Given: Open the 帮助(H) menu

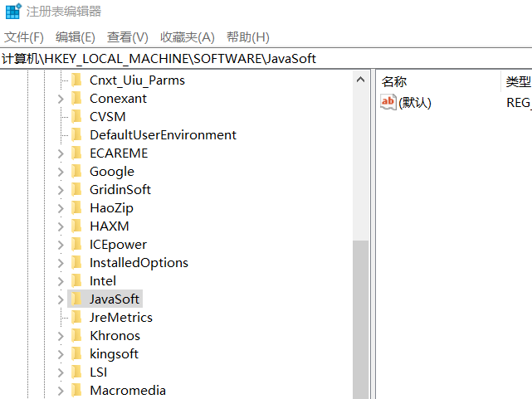Looking at the screenshot, I should coord(248,37).
